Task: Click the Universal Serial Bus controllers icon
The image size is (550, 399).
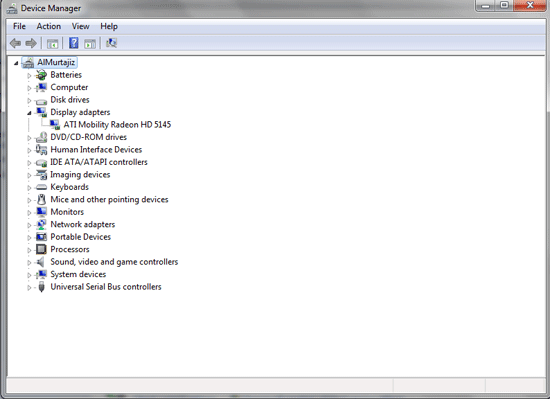Action: [x=41, y=287]
